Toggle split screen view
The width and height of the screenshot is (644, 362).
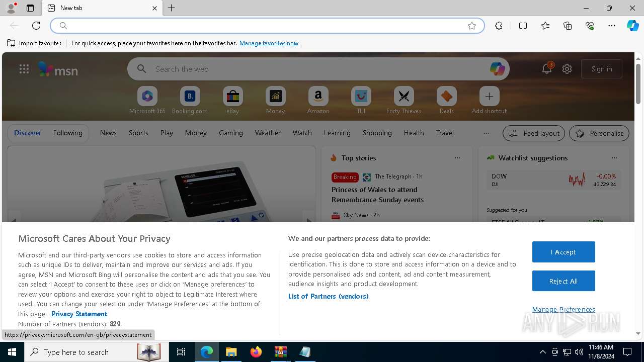523,26
